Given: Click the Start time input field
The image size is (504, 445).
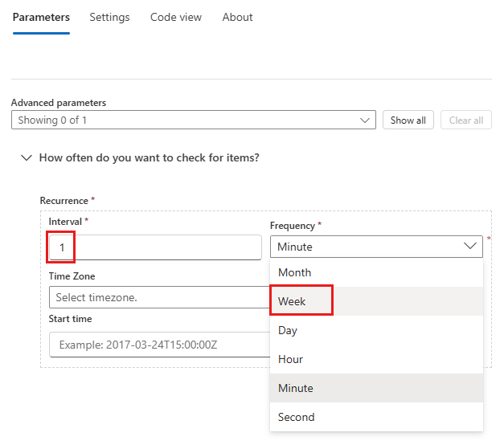Looking at the screenshot, I should pyautogui.click(x=159, y=345).
